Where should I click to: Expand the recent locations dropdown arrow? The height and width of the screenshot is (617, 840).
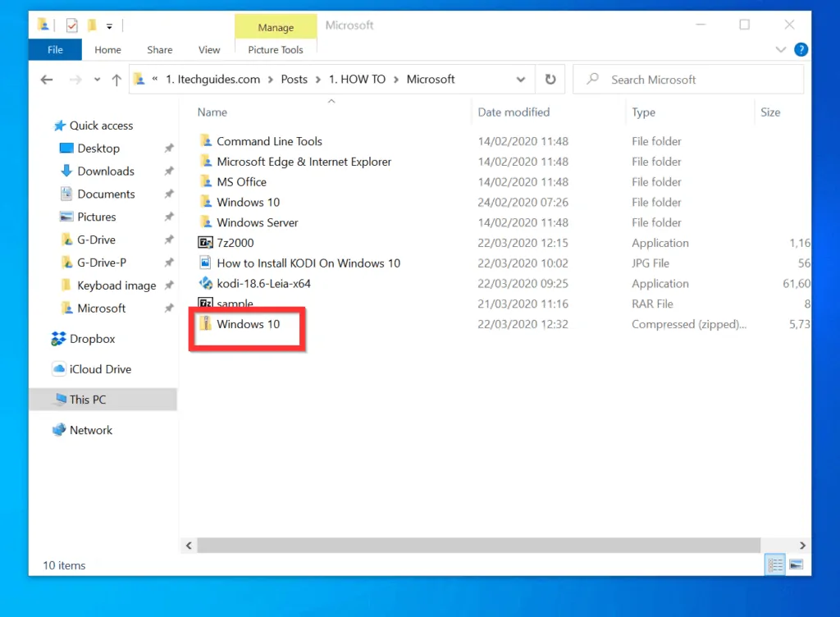(x=97, y=80)
